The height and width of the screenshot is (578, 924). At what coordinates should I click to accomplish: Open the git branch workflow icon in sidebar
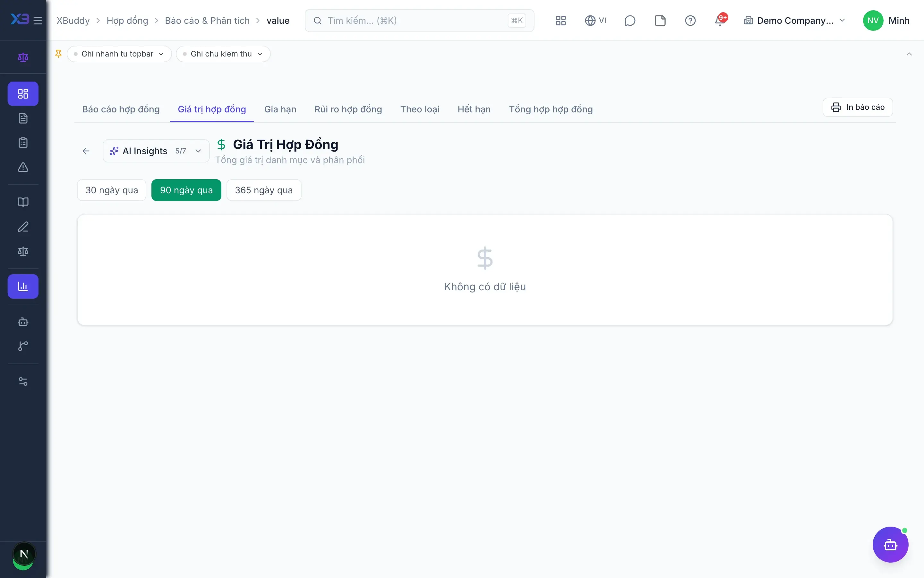[x=23, y=346]
